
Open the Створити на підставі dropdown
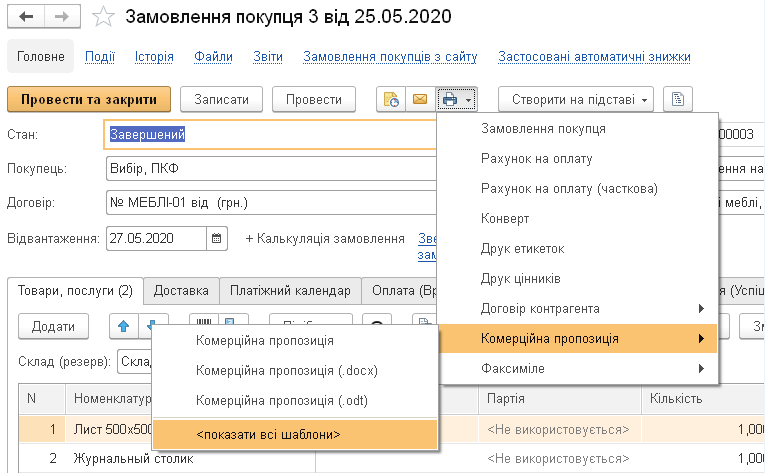576,100
